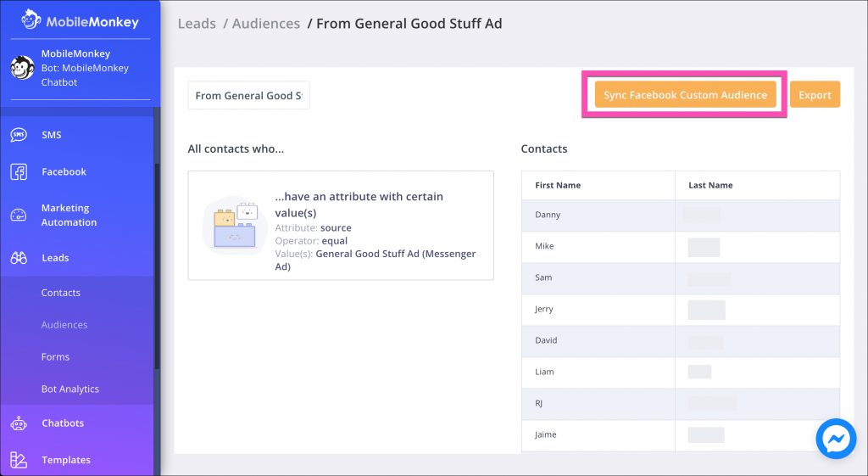
Task: Go to Contacts under Leads
Action: pyautogui.click(x=60, y=293)
